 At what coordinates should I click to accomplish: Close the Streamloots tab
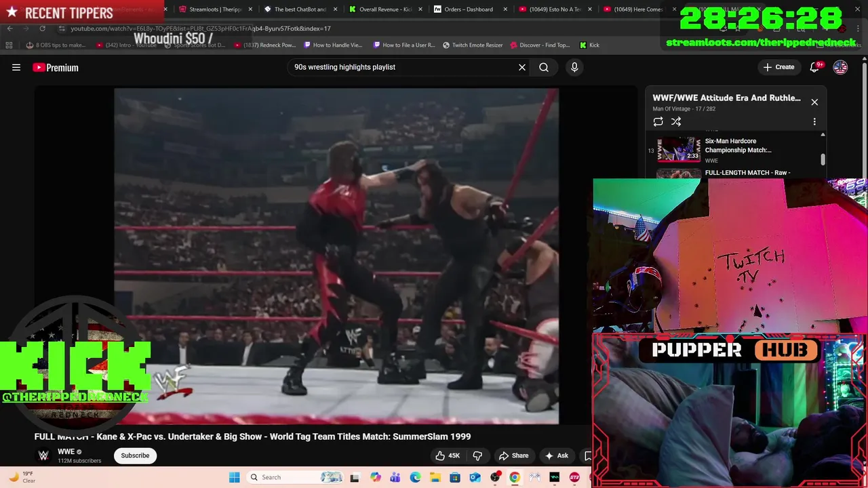pyautogui.click(x=251, y=9)
